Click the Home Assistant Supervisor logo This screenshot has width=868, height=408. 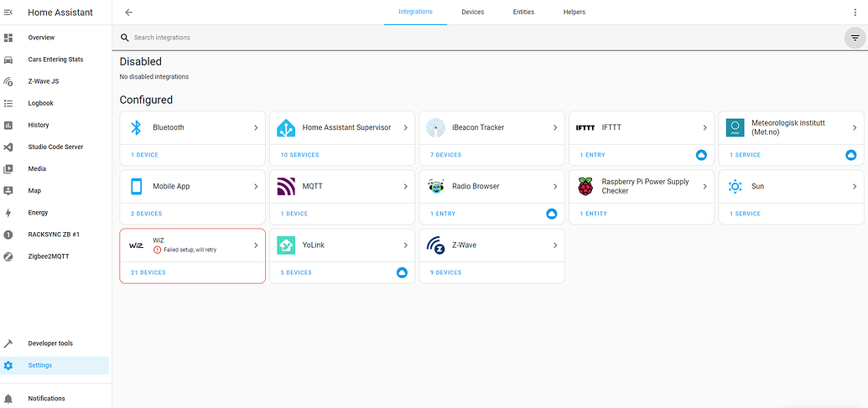click(x=286, y=127)
